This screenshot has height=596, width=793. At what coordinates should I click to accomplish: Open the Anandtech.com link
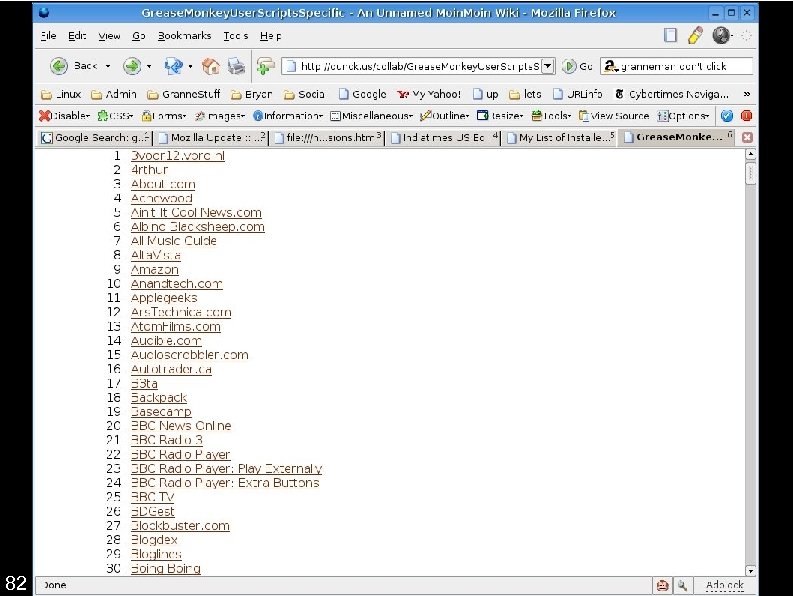[x=177, y=284]
